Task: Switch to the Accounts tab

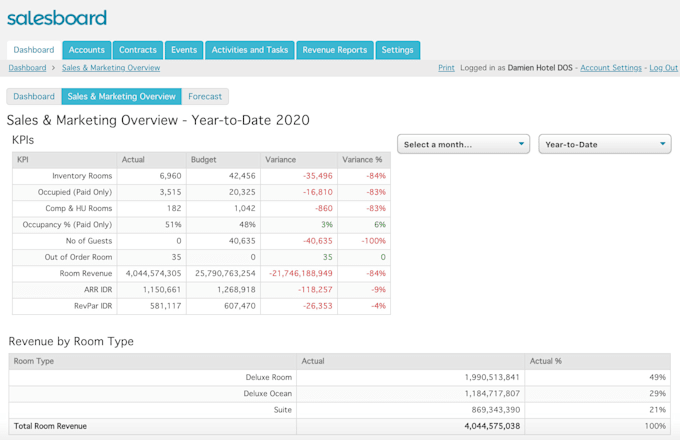Action: coord(87,50)
